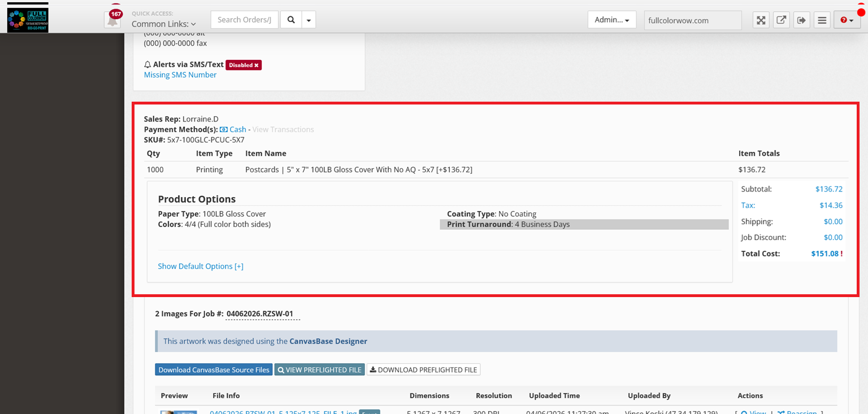Open the notifications bell showing 167
This screenshot has width=868, height=414.
[112, 20]
